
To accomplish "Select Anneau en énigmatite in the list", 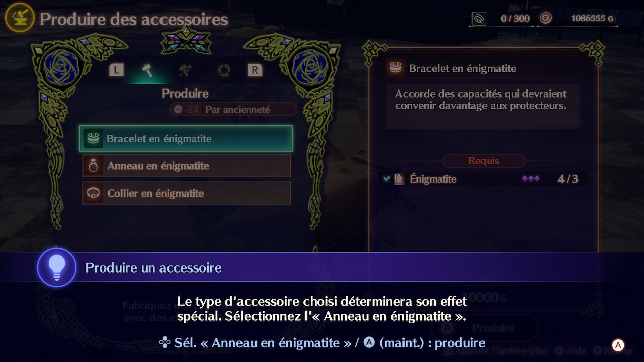I will [x=186, y=166].
